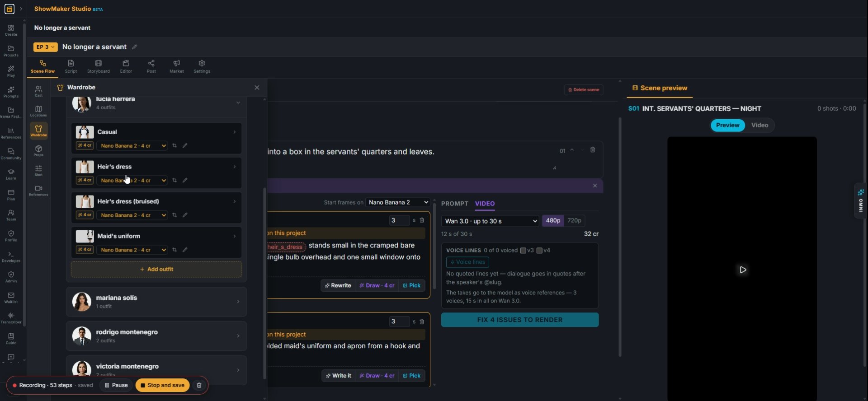Screen dimensions: 868x401
Task: Open the Props panel icon
Action: [x=38, y=151]
